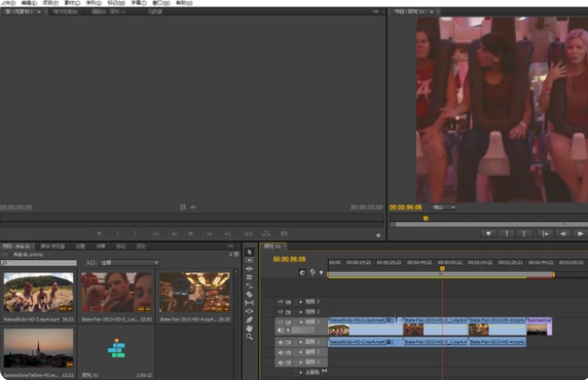Open the 编辑 menu in menu bar
This screenshot has height=380, width=588.
click(x=27, y=3)
